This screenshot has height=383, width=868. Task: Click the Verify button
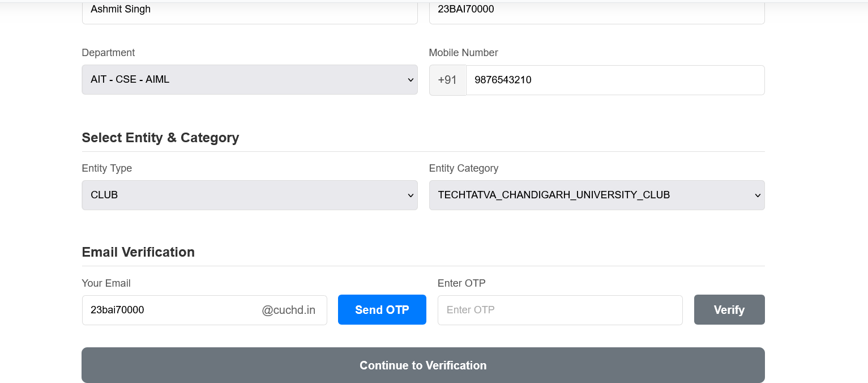click(729, 309)
